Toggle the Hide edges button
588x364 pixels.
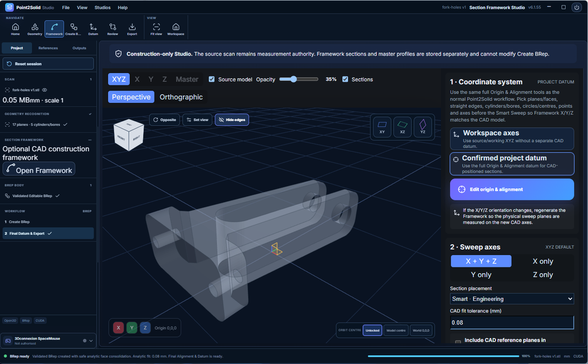pyautogui.click(x=232, y=119)
